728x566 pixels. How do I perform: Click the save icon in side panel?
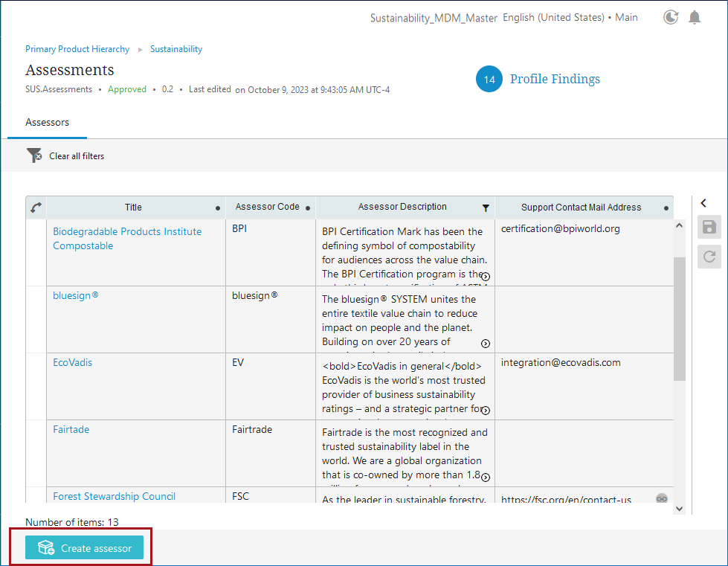(x=709, y=228)
